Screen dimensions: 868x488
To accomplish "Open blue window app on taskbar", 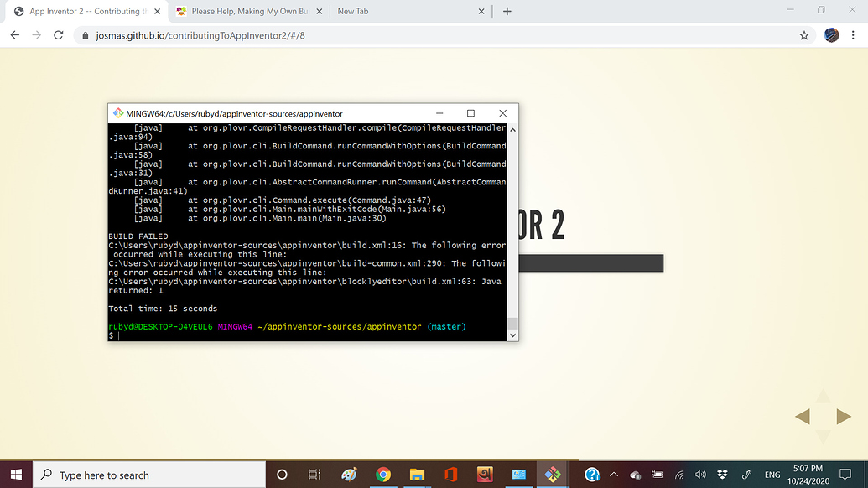I will click(x=518, y=475).
